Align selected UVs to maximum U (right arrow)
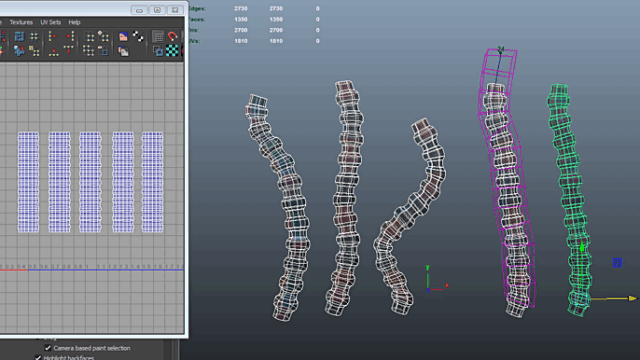Viewport: 640px width, 360px height. 70,37
